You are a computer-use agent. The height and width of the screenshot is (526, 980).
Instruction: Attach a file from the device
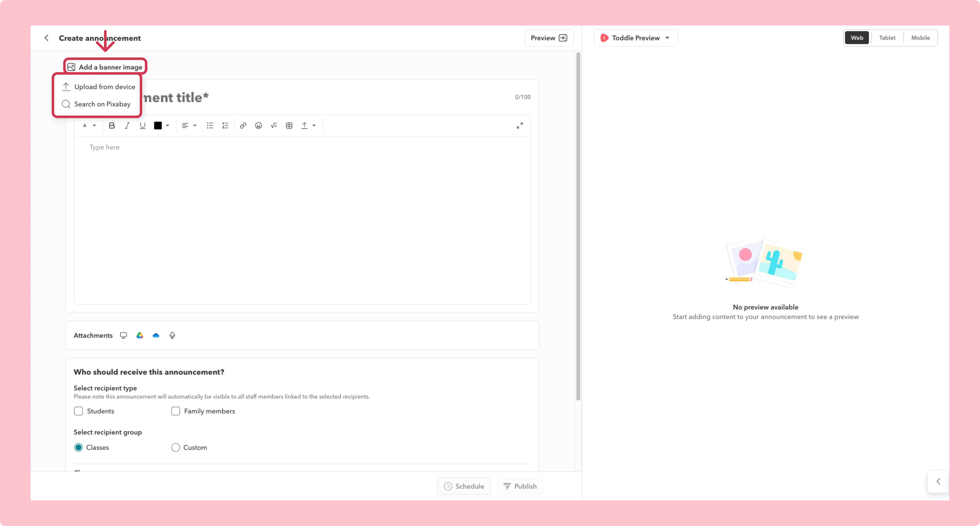[x=123, y=335]
